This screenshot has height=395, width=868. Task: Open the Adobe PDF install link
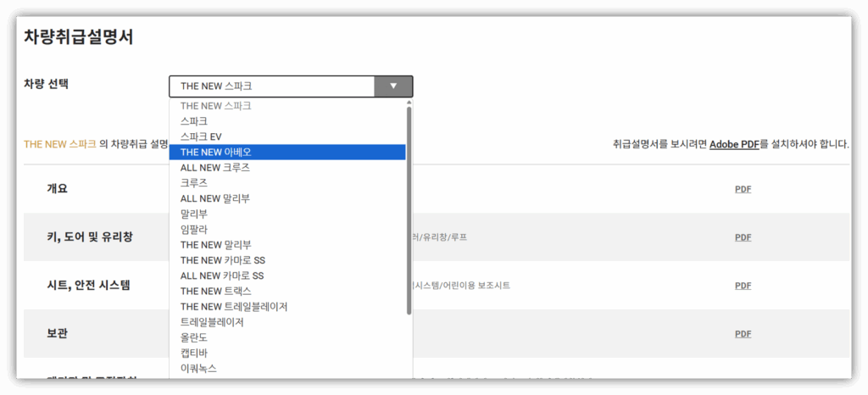(734, 145)
